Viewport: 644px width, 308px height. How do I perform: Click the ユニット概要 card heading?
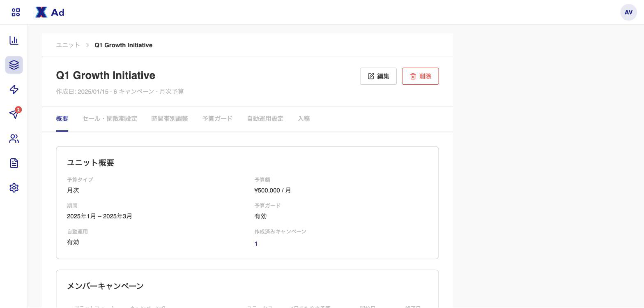click(90, 163)
